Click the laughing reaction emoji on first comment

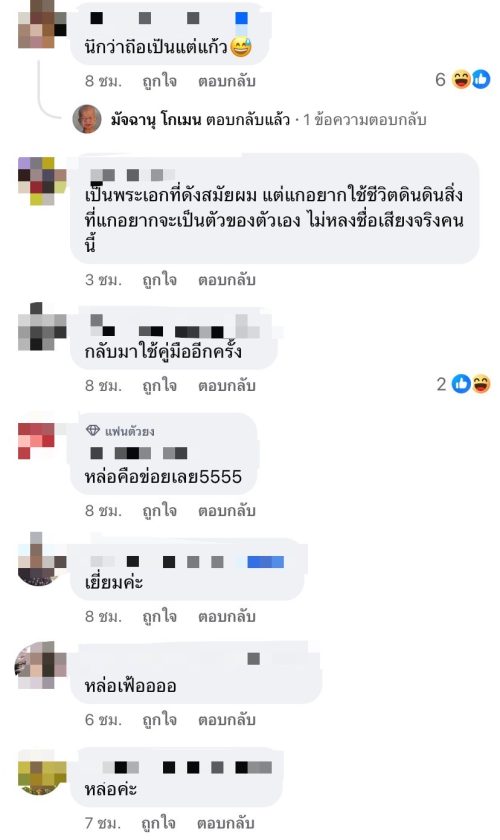tap(461, 80)
